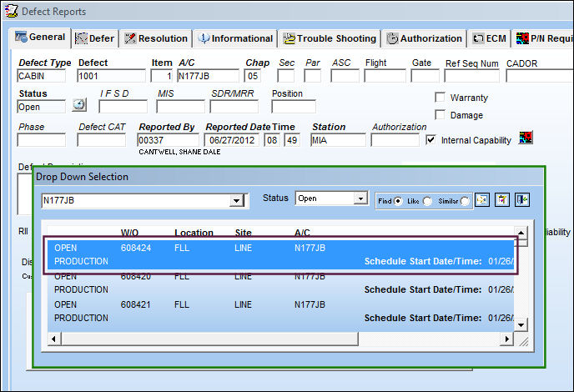Open the Status dropdown in selection window
This screenshot has height=392, width=574.
pyautogui.click(x=360, y=199)
